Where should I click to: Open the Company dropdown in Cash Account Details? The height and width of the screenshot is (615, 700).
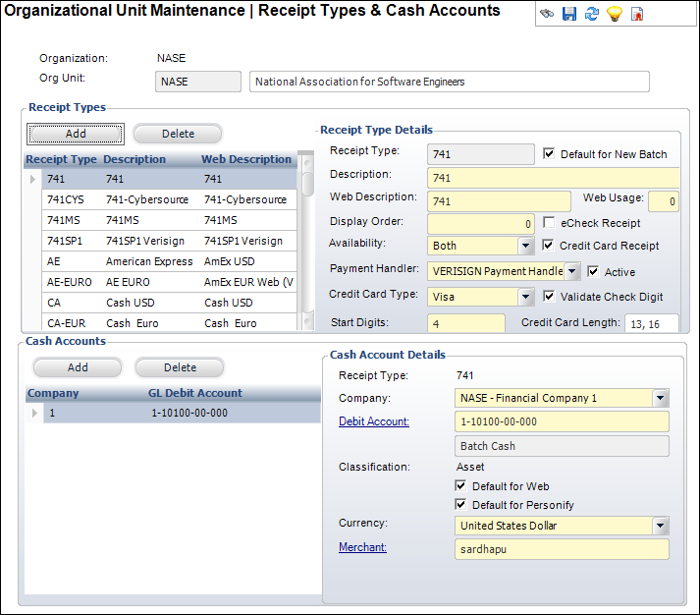coord(660,398)
